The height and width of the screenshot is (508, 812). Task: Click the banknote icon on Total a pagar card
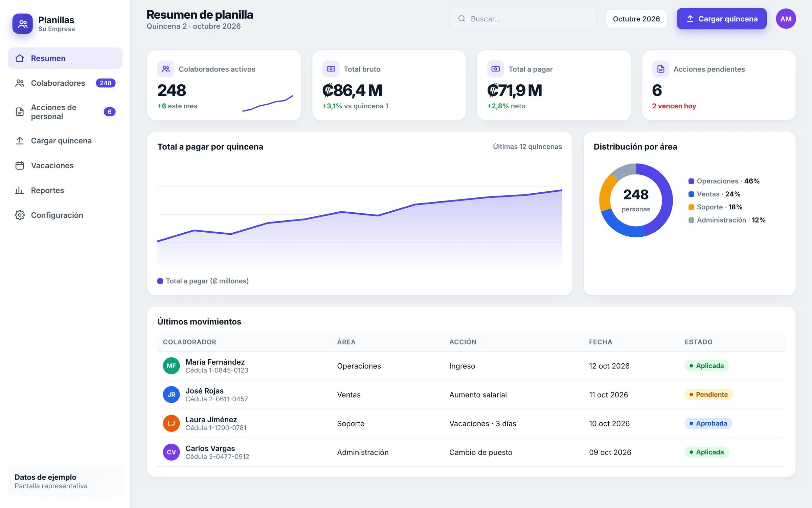496,69
